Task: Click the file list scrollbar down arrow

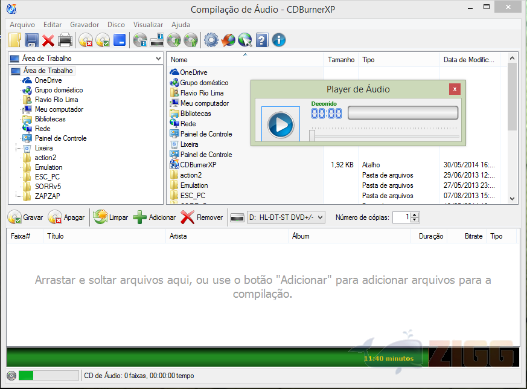Action: coord(512,199)
